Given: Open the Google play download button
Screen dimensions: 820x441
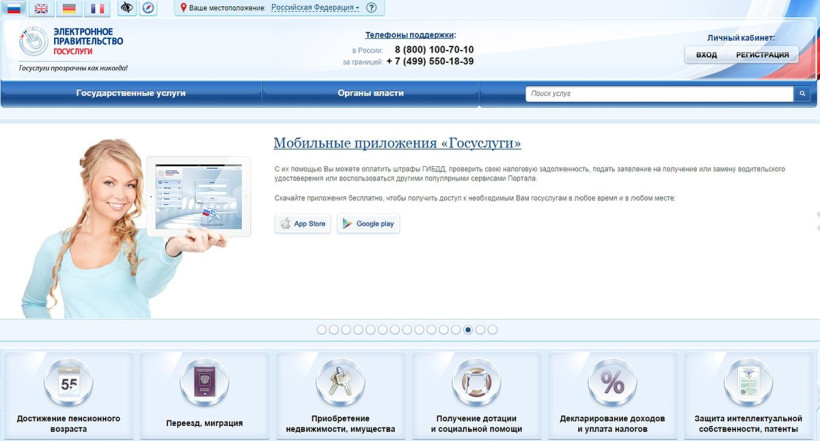Looking at the screenshot, I should click(x=368, y=224).
